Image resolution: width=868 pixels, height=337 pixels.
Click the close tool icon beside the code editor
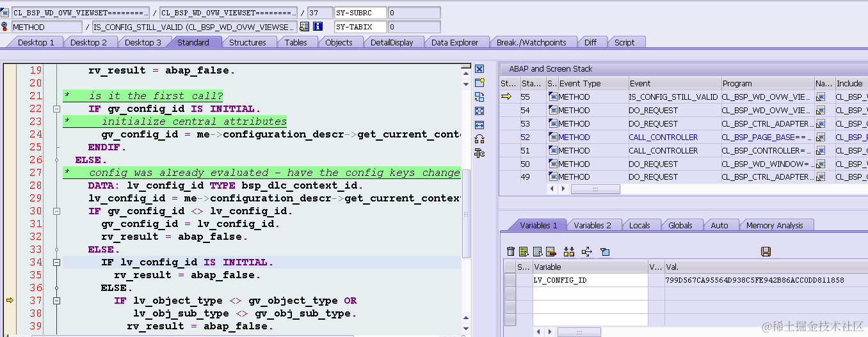479,68
